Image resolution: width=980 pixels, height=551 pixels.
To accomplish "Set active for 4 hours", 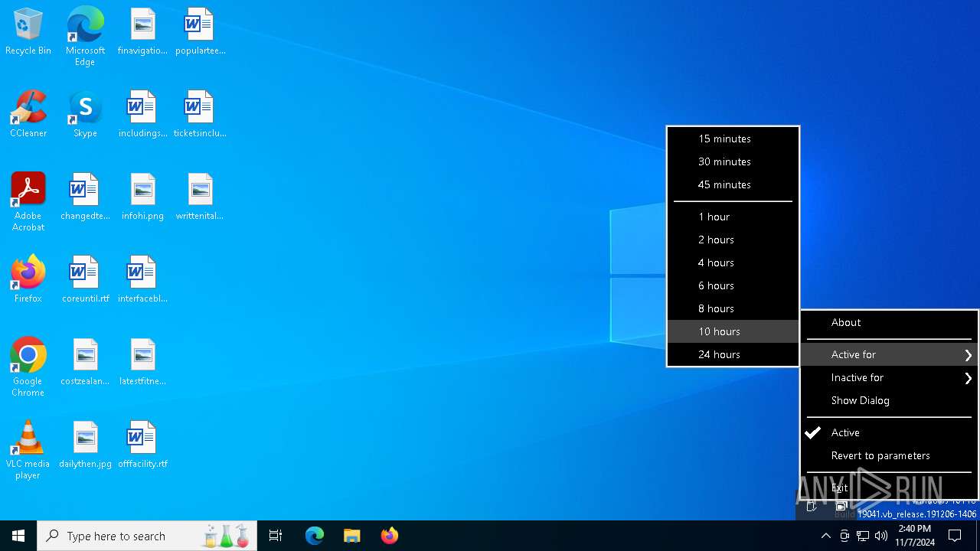I will pos(733,262).
